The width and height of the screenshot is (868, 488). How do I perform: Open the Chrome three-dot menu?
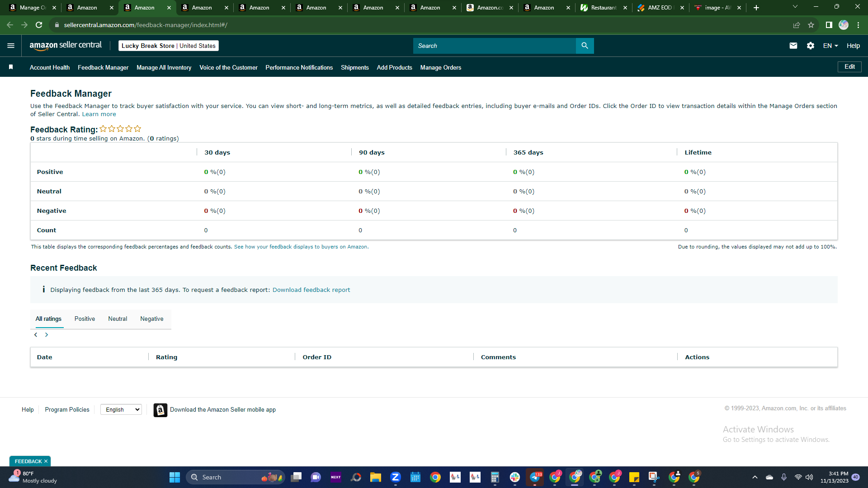(858, 25)
